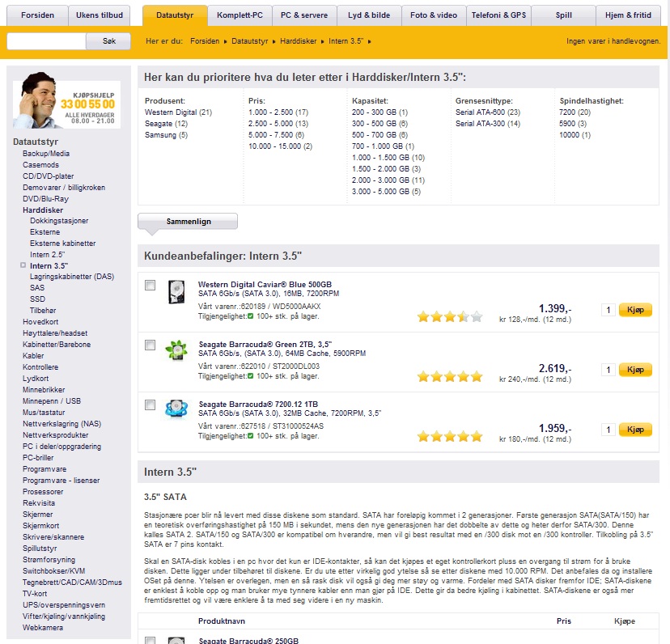Open Nettverkslagring (NAS) category
The width and height of the screenshot is (670, 644).
pos(62,424)
